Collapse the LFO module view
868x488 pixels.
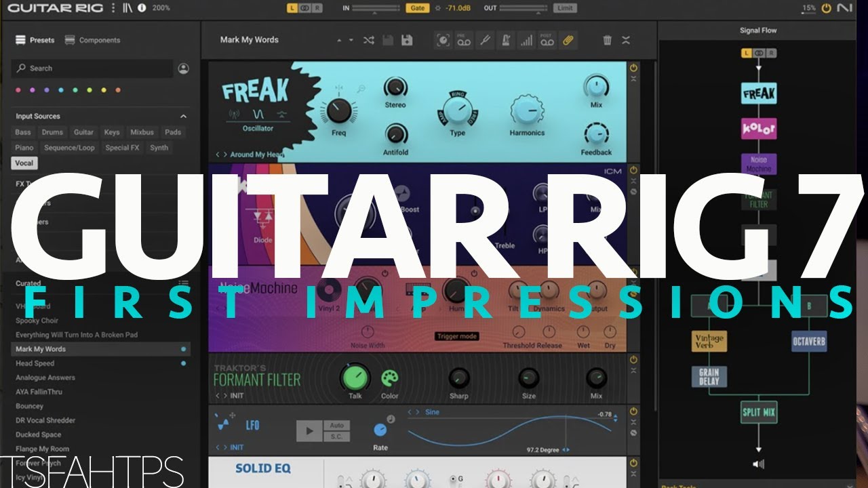pos(633,422)
